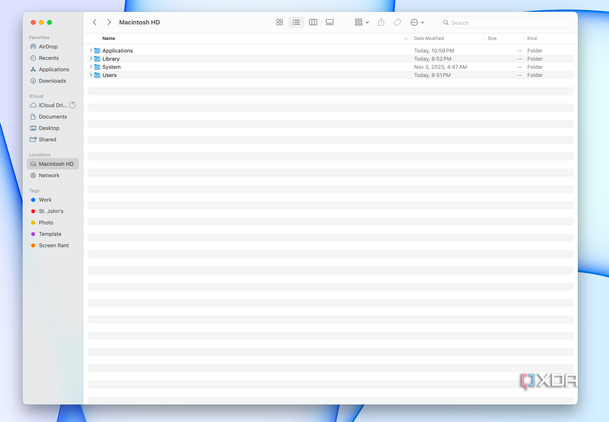Image resolution: width=609 pixels, height=422 pixels.
Task: Expand the Users folder disclosure arrow
Action: coord(91,75)
